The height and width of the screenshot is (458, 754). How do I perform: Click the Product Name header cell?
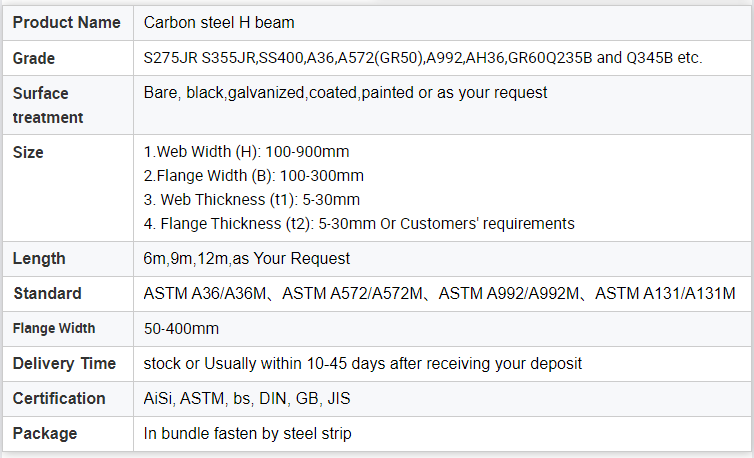tap(66, 22)
